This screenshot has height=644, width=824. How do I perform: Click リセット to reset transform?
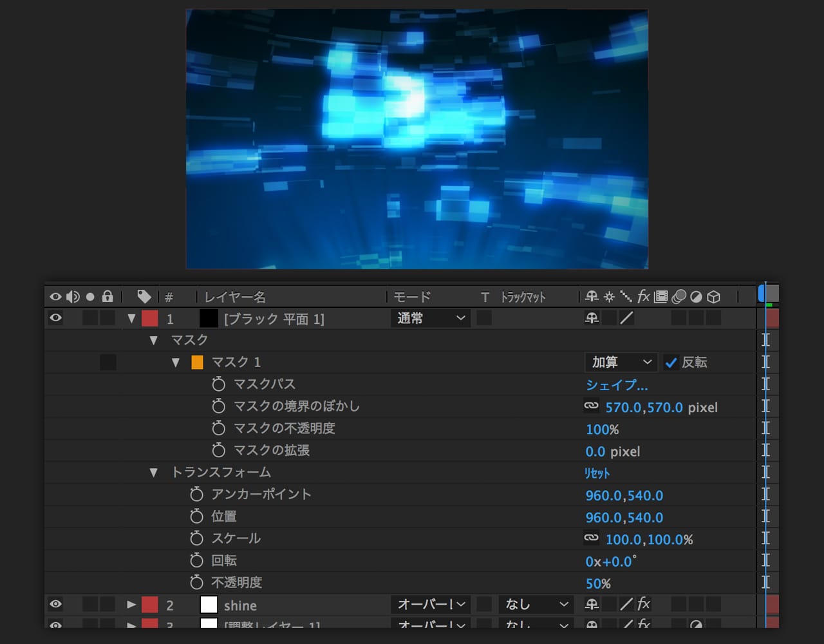[597, 473]
